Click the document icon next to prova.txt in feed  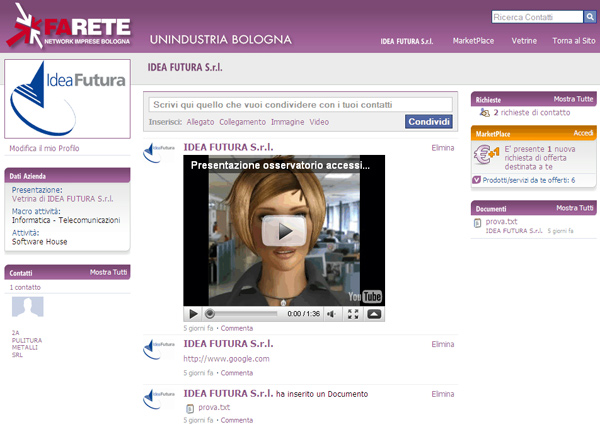pos(190,409)
